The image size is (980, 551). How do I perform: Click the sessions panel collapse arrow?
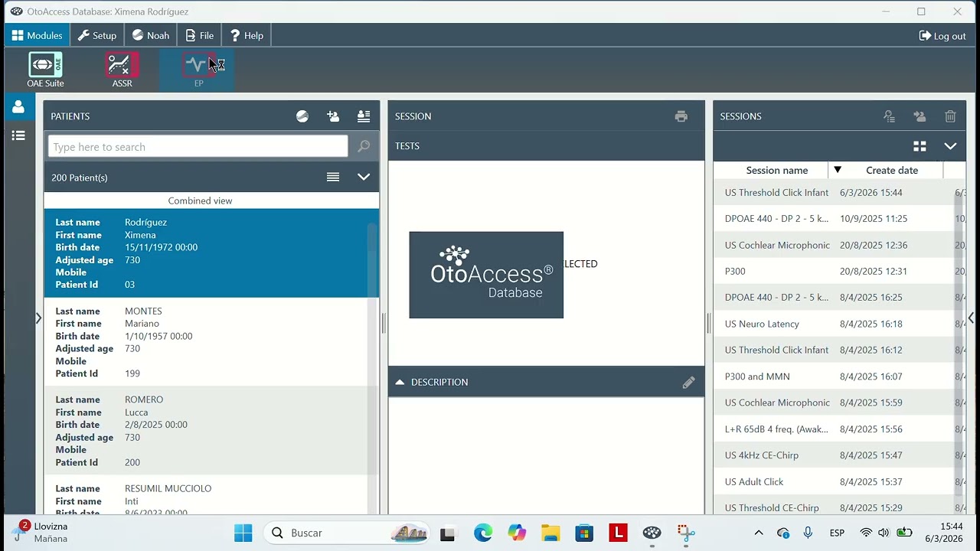971,318
